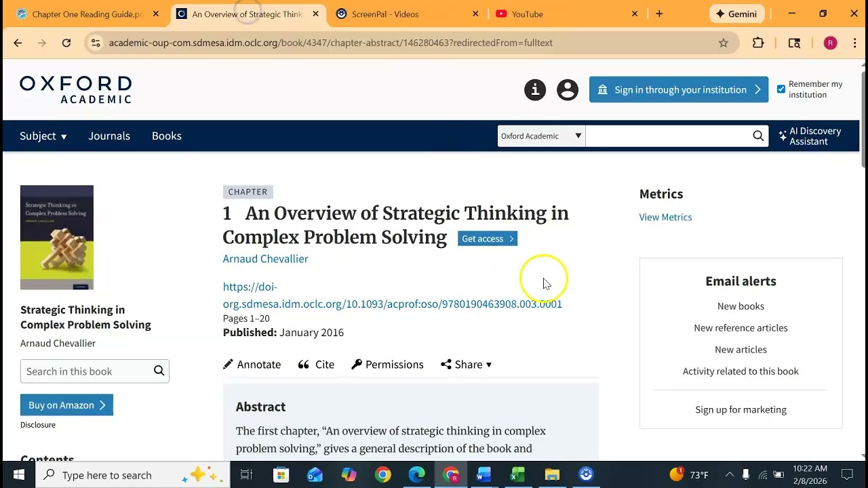Viewport: 868px width, 488px height.
Task: Click New articles email alert
Action: coord(741,349)
